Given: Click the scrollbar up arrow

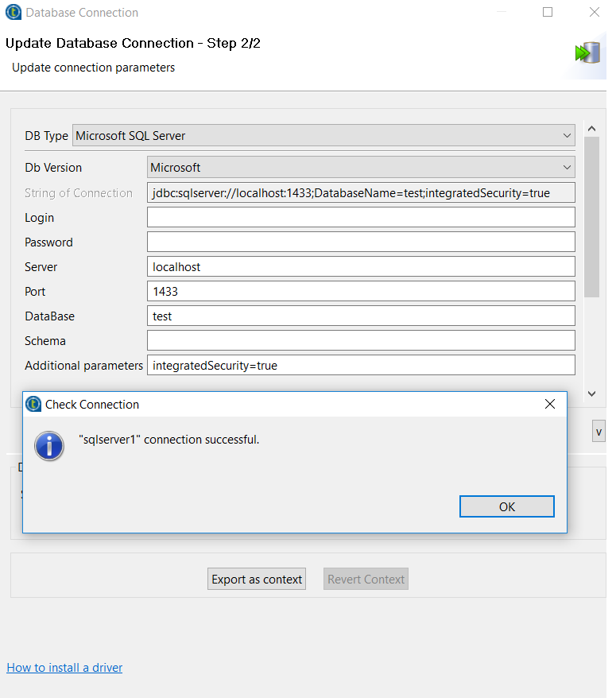Looking at the screenshot, I should (591, 128).
